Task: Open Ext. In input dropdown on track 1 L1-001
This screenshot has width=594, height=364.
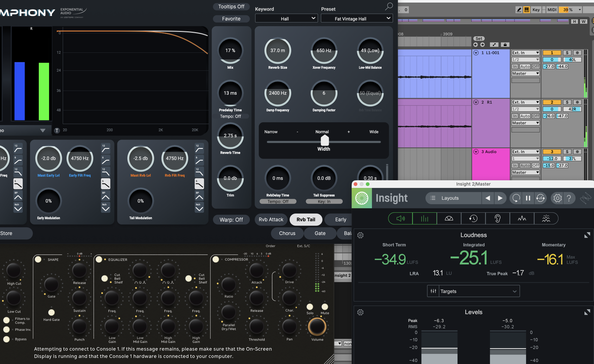Action: coord(526,53)
